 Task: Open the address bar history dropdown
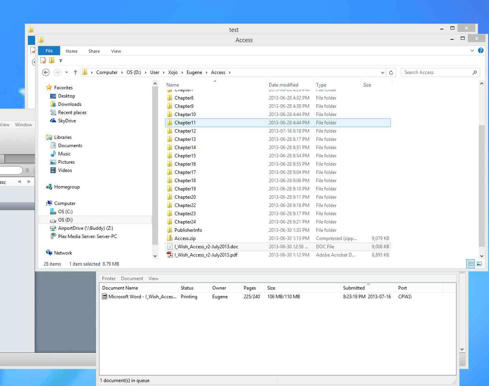pyautogui.click(x=382, y=72)
